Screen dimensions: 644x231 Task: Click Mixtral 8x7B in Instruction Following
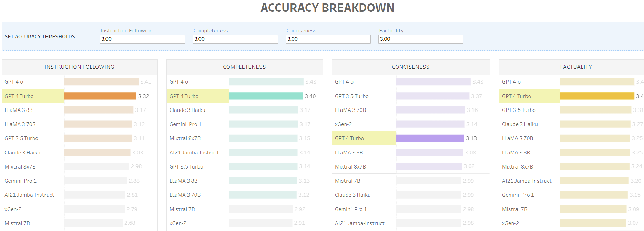pos(20,167)
